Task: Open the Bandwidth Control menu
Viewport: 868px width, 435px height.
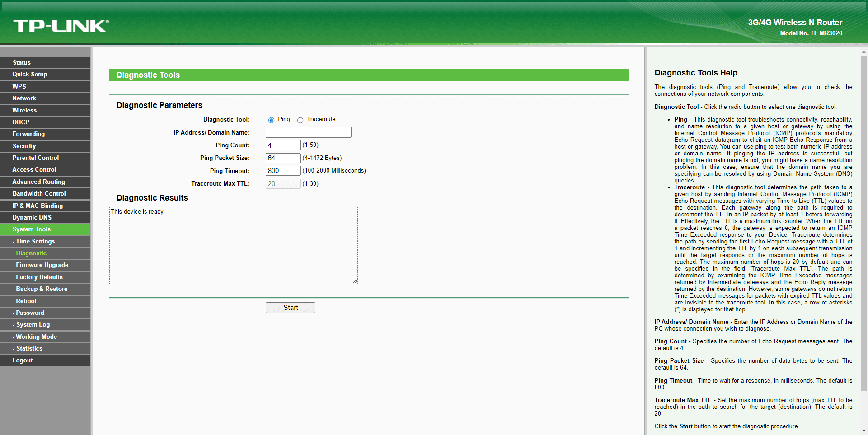Action: [45, 193]
